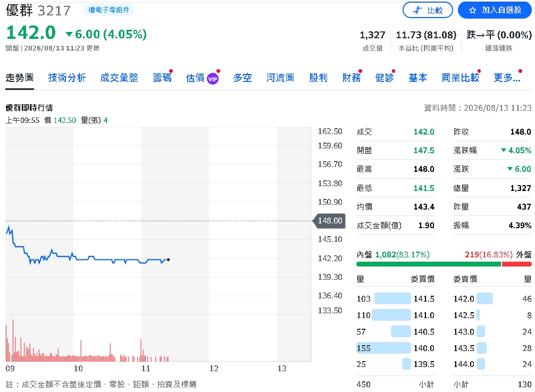Open the 股利 tab
535x392 pixels.
(x=319, y=78)
